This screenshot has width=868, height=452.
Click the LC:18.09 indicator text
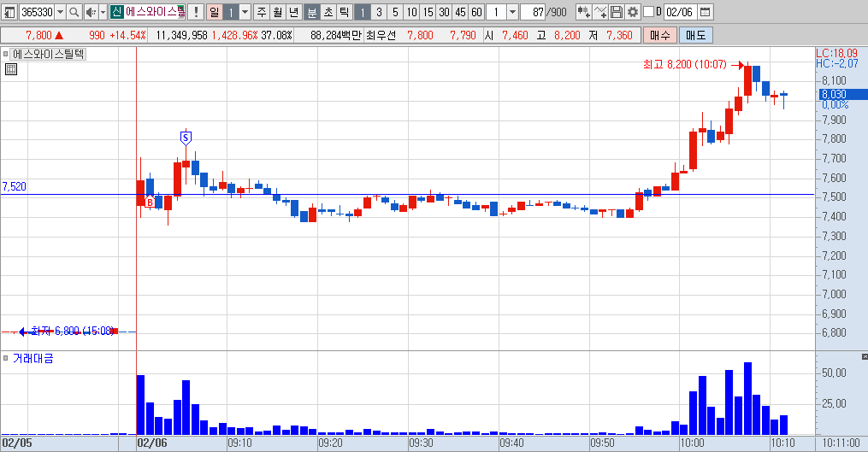click(836, 53)
